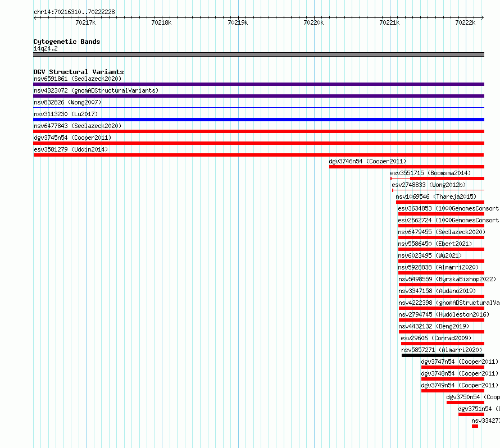Image resolution: width=500 pixels, height=448 pixels.
Task: Click the left arrow of the ruler
Action: point(35,18)
